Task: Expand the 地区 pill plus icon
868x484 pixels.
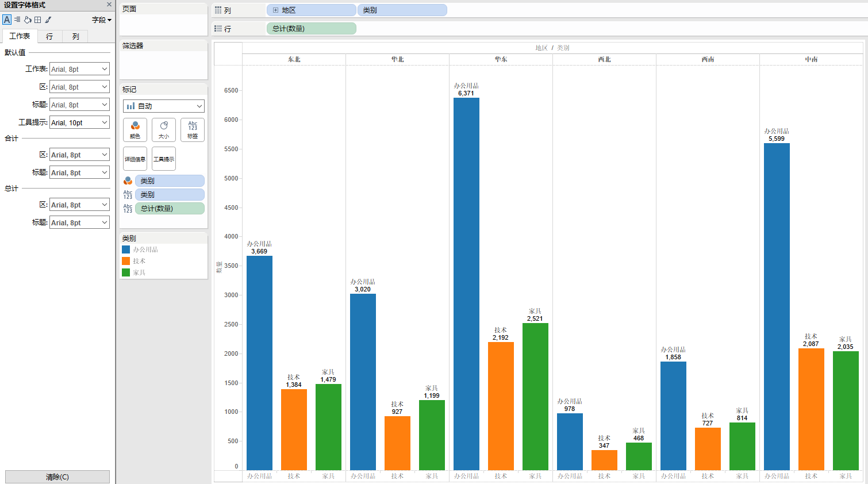Action: point(276,10)
